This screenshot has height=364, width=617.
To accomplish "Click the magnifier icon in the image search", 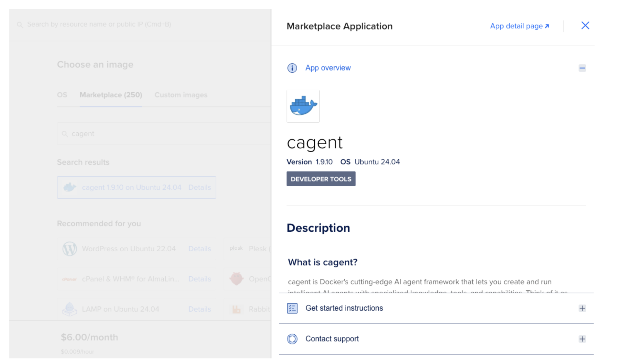I will point(65,134).
